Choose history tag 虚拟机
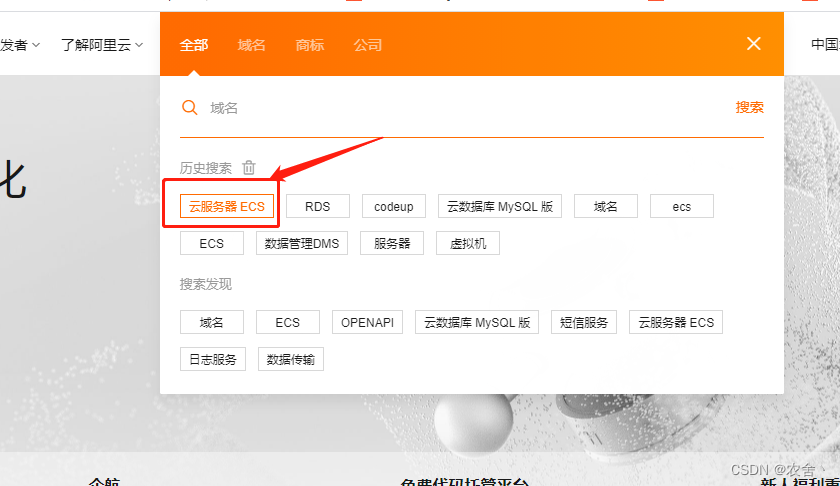840x486 pixels. point(468,243)
